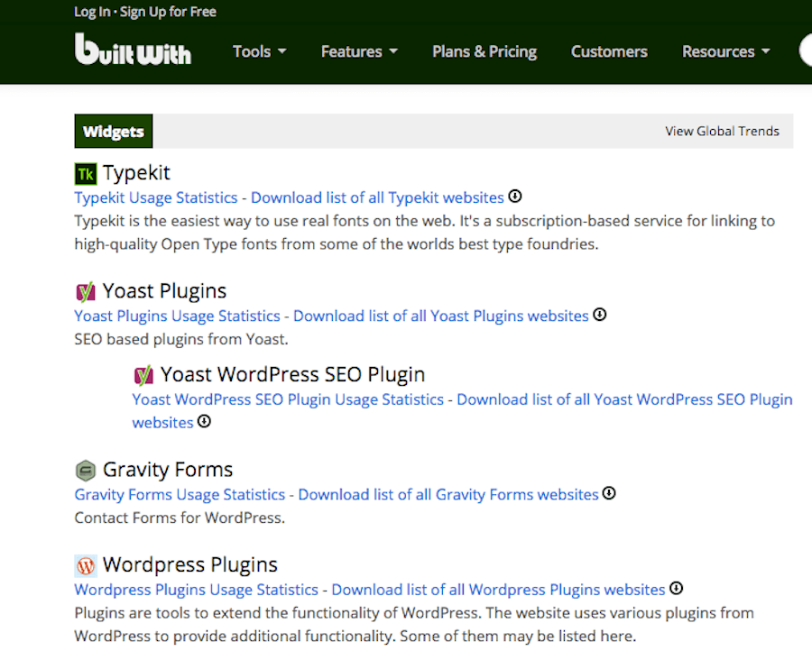This screenshot has width=812, height=660.
Task: Open Wordpress Plugins Usage Statistics link
Action: coord(197,590)
